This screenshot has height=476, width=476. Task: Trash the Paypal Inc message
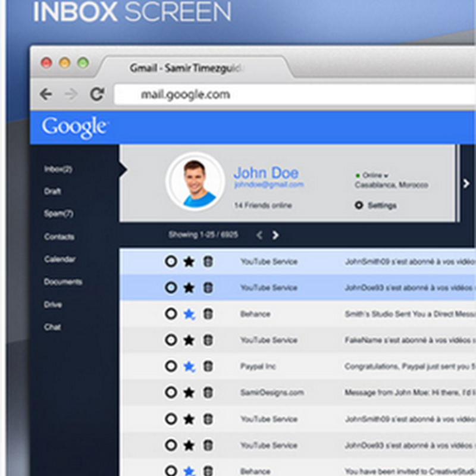pyautogui.click(x=208, y=367)
